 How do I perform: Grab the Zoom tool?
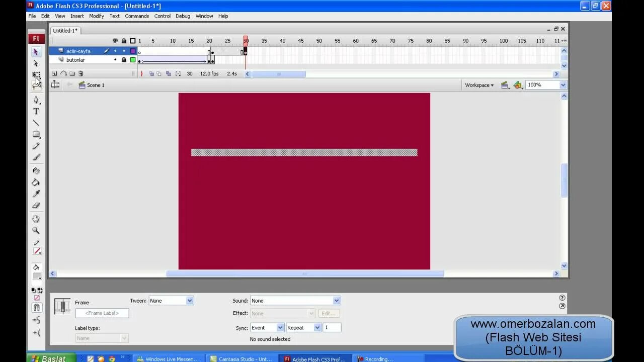(x=36, y=230)
